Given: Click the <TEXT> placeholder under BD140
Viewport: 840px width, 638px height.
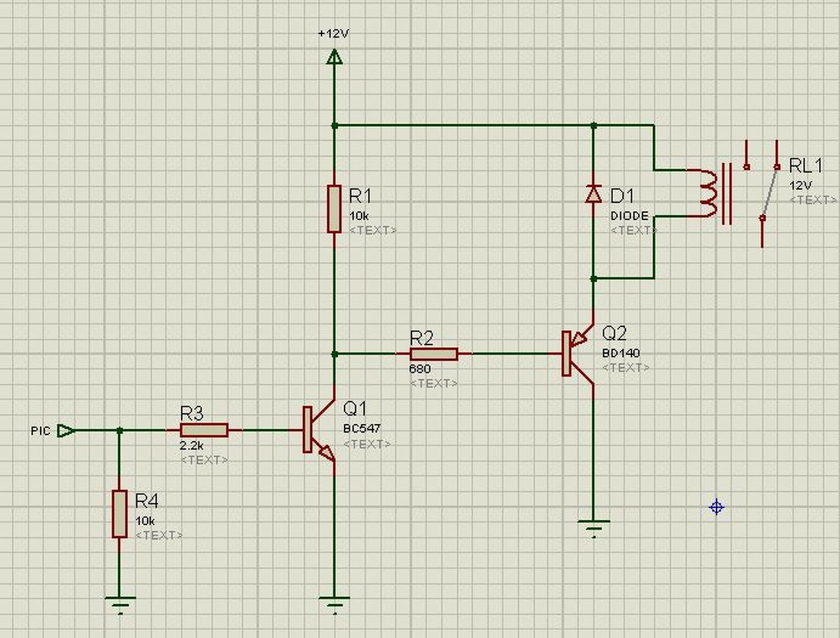Looking at the screenshot, I should pyautogui.click(x=626, y=368).
